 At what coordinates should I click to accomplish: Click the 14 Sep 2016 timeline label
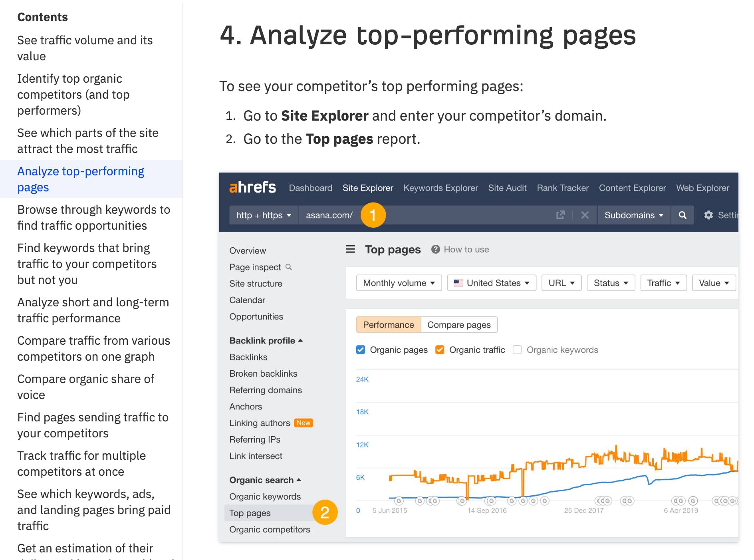[487, 510]
